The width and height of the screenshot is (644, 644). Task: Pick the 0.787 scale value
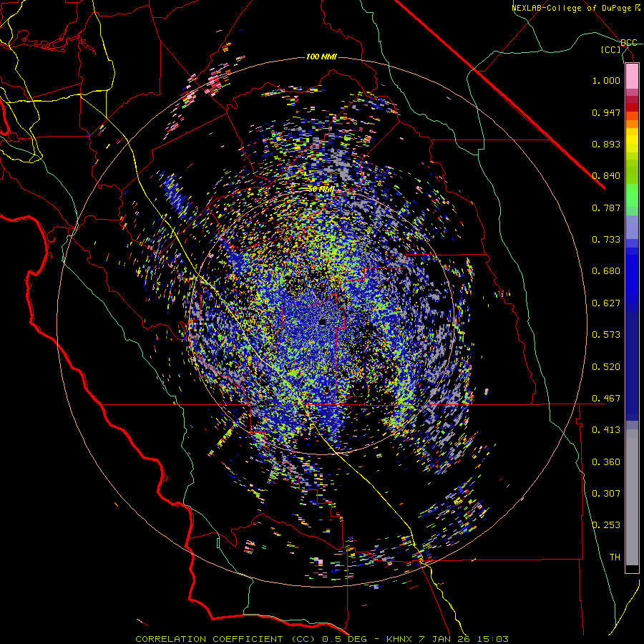pos(606,208)
